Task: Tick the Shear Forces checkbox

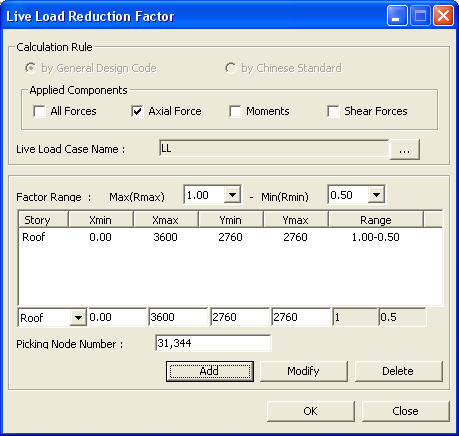Action: tap(333, 111)
